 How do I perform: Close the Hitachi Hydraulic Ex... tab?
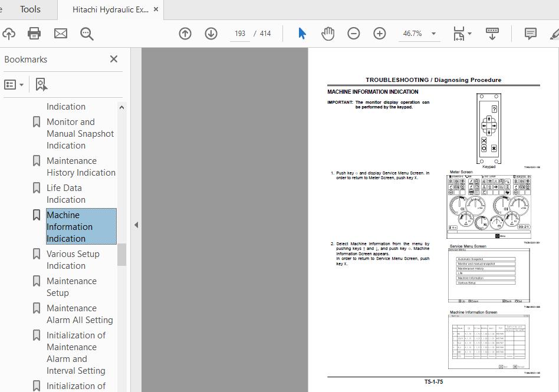(156, 9)
